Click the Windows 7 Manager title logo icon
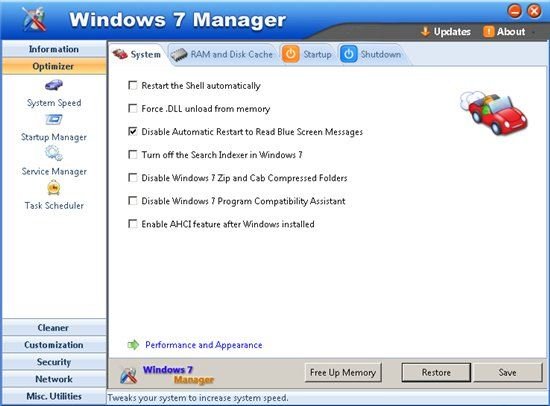The image size is (550, 406). [34, 19]
